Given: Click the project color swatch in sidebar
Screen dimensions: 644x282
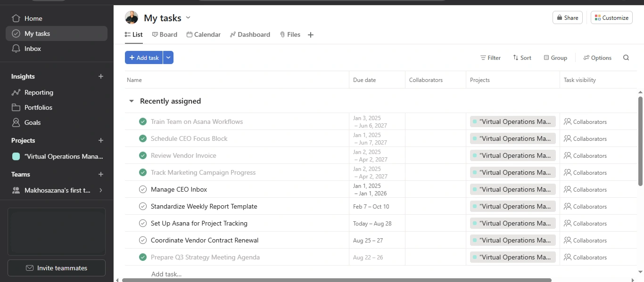Looking at the screenshot, I should coord(16,156).
